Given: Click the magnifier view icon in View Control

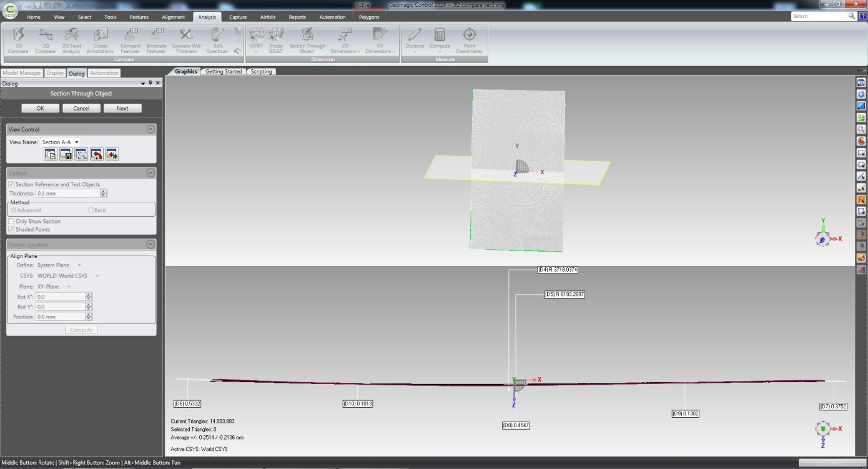Looking at the screenshot, I should (x=81, y=154).
